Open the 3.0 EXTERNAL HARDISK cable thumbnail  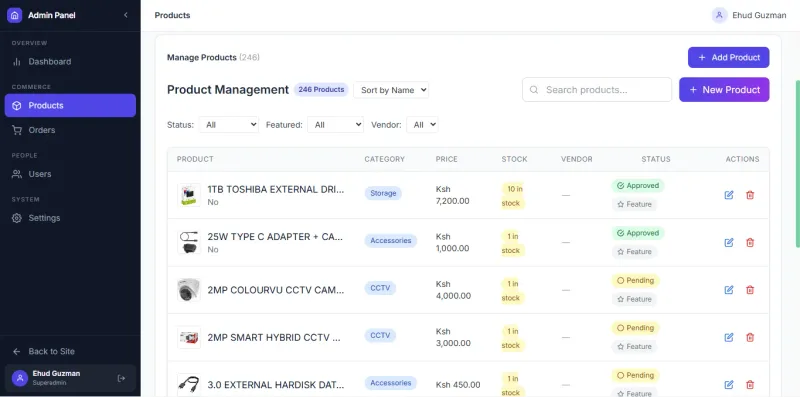(189, 385)
